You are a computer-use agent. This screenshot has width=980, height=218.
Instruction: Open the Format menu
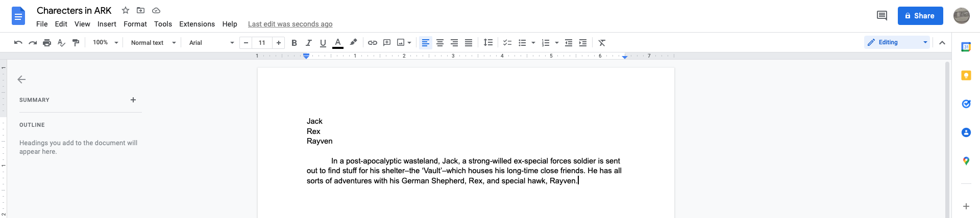point(135,24)
